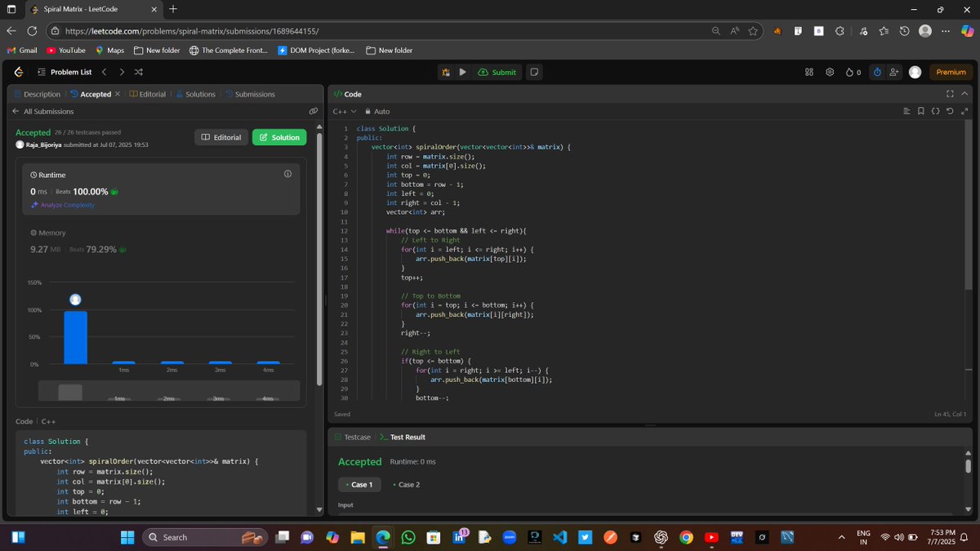The height and width of the screenshot is (551, 980).
Task: Open the C++ language dropdown
Action: coord(345,111)
